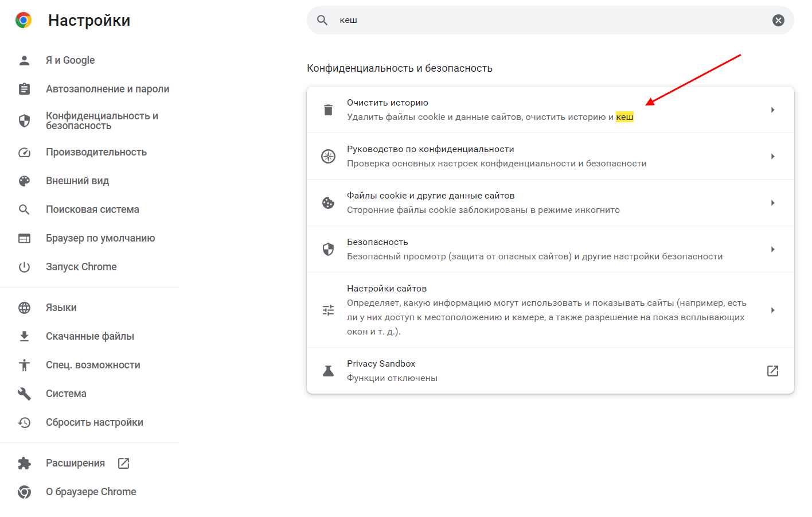
Task: Click the sliders icon next to Настройки сайтов
Action: pyautogui.click(x=327, y=310)
